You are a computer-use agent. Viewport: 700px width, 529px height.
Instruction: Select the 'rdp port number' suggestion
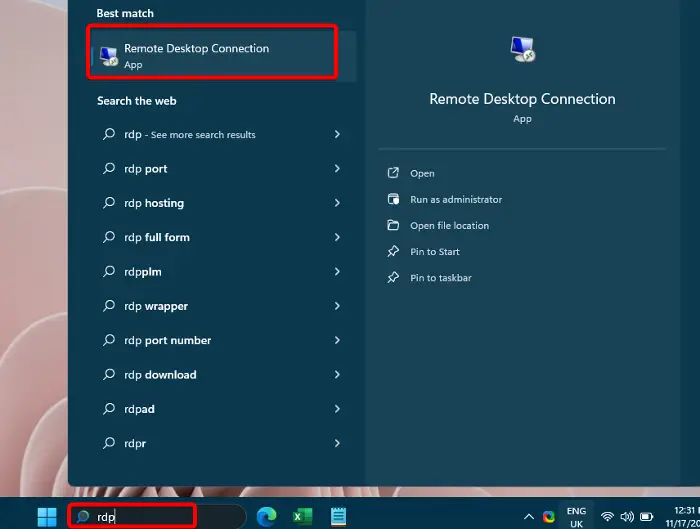223,340
